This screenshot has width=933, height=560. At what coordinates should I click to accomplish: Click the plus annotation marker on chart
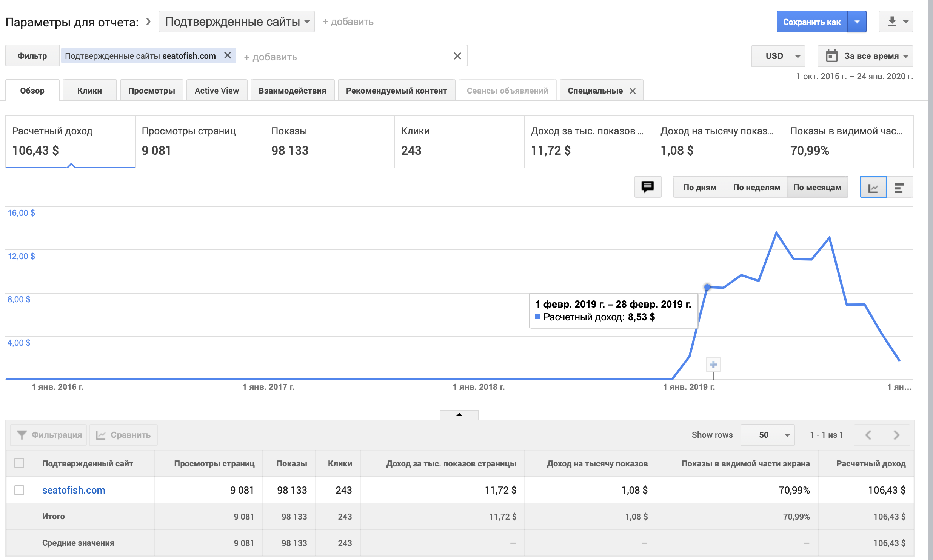(713, 365)
